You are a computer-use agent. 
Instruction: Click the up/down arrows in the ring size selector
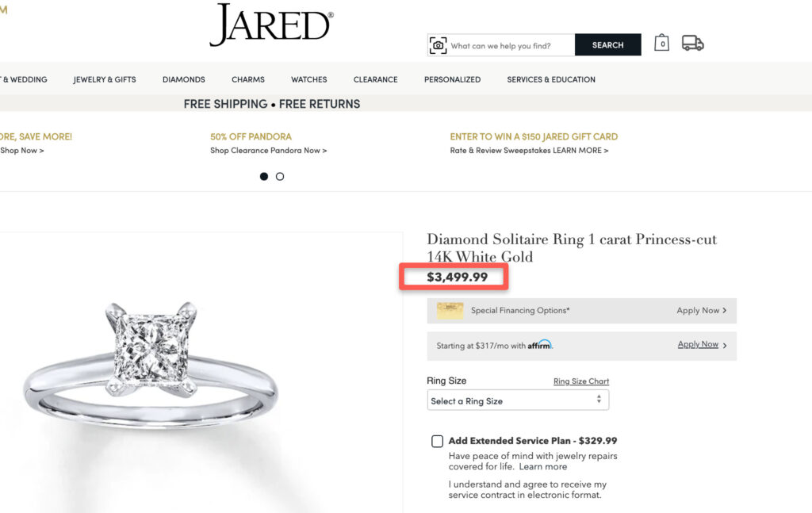click(599, 400)
